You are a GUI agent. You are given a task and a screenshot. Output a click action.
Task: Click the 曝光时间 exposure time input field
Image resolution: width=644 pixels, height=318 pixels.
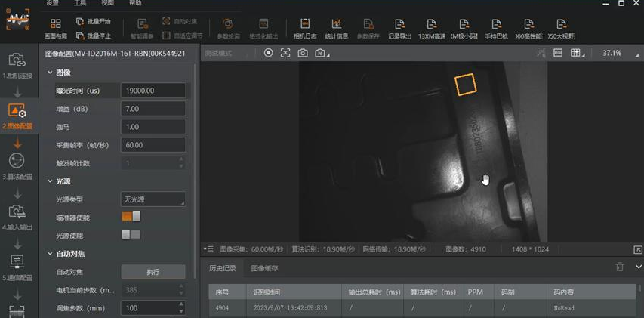click(153, 91)
